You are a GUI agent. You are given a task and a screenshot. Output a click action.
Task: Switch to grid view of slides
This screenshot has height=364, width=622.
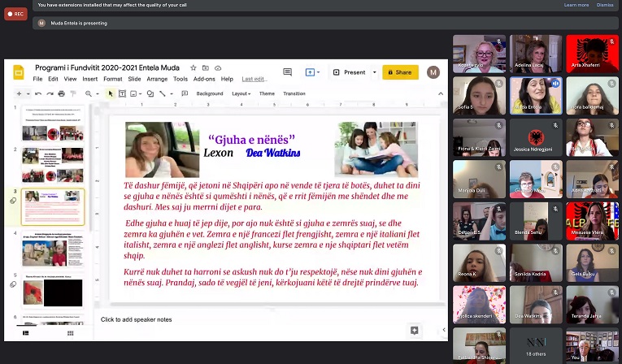pos(70,333)
